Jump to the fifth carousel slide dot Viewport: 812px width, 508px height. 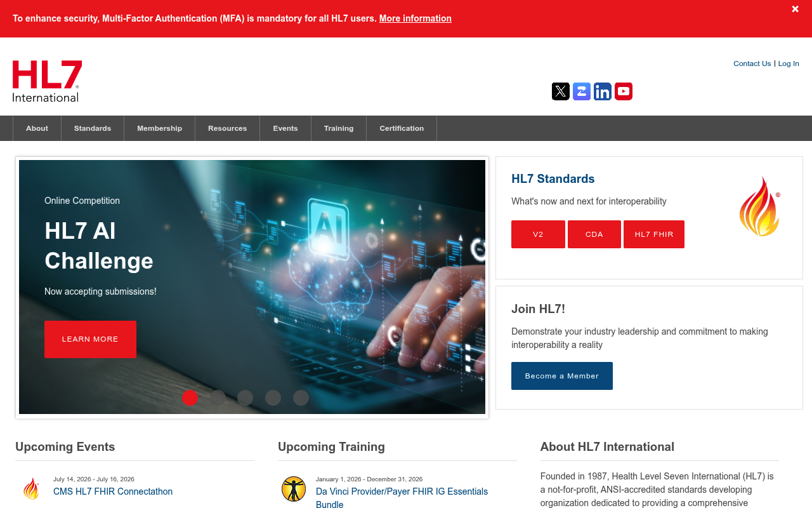click(x=301, y=398)
